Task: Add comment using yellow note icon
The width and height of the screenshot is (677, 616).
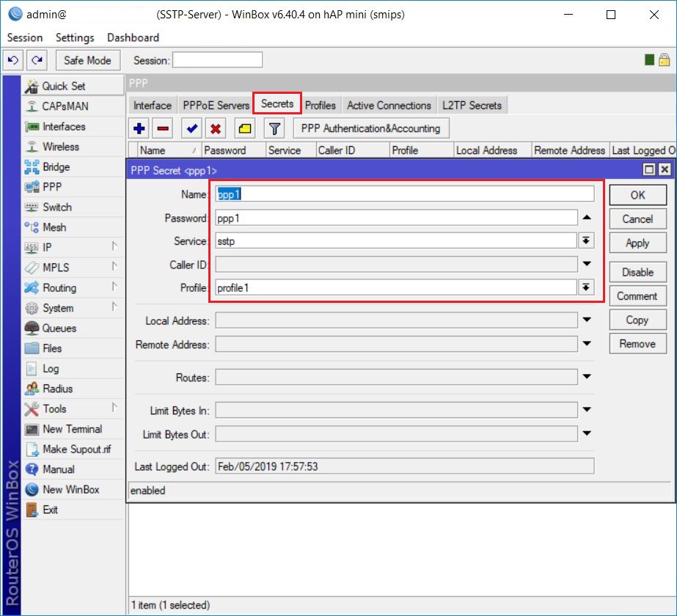Action: coord(245,128)
